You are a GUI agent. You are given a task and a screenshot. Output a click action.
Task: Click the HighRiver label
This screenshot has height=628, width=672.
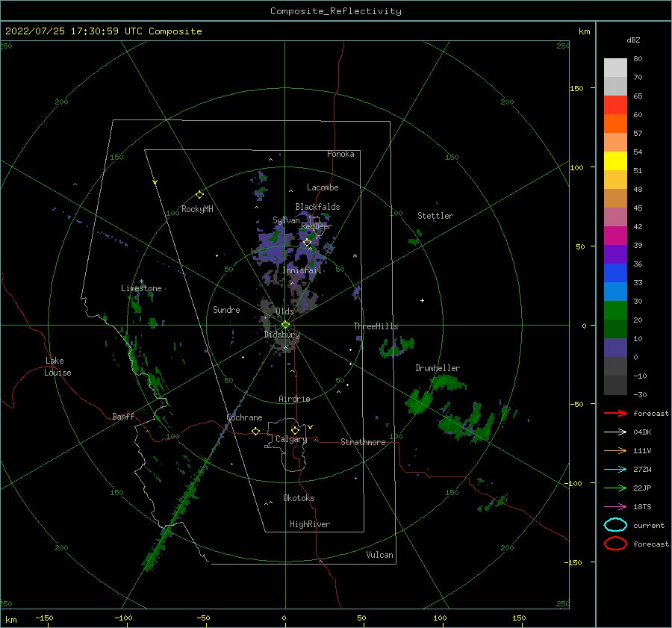coord(310,524)
